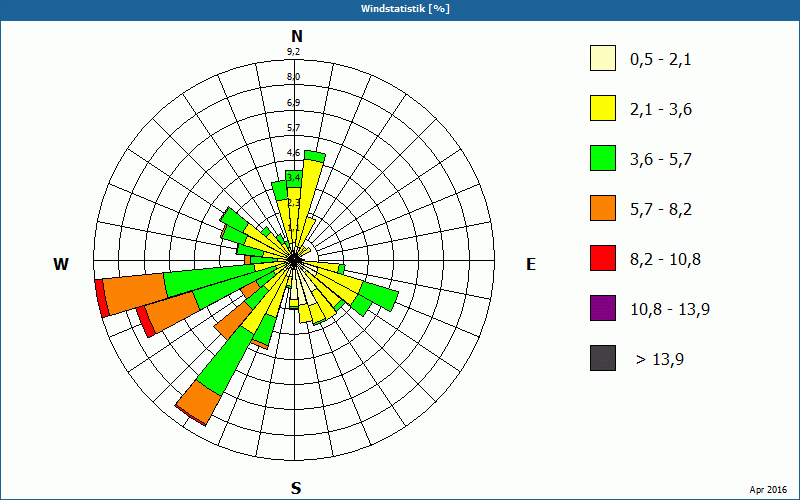Click the Windstatistik [%] title bar
The image size is (800, 500).
[400, 9]
